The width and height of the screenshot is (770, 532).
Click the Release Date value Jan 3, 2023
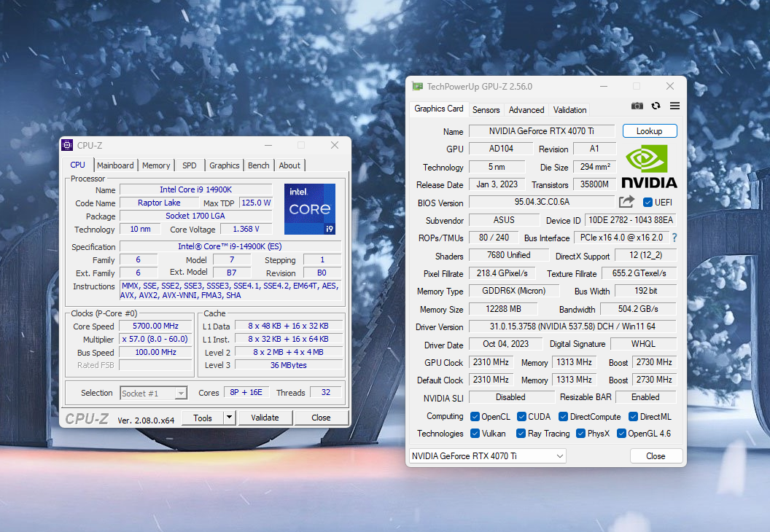(497, 184)
